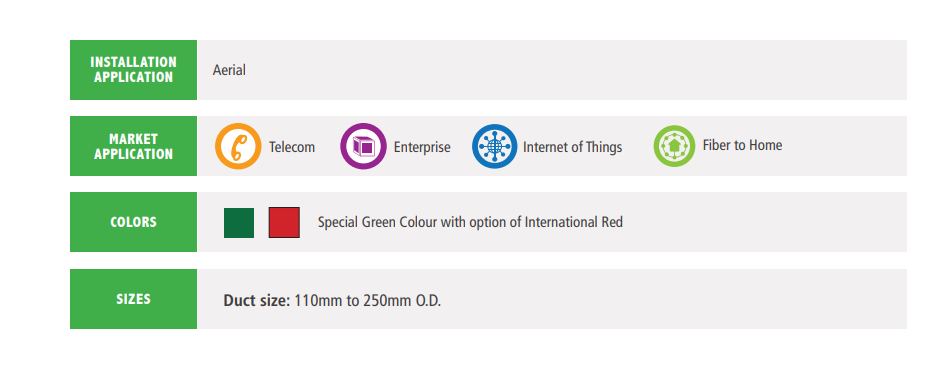Click the Market Application header
Viewport: 951px width, 375px height.
point(133,146)
